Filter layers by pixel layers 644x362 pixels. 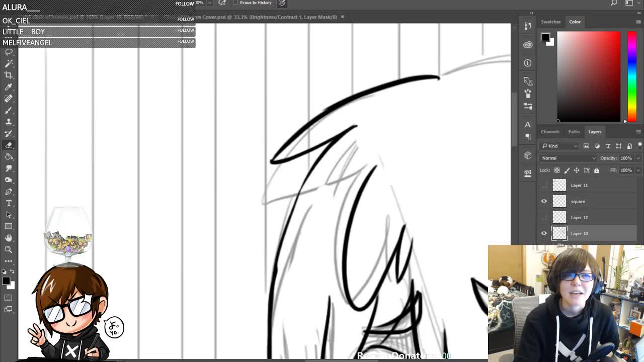(x=586, y=146)
